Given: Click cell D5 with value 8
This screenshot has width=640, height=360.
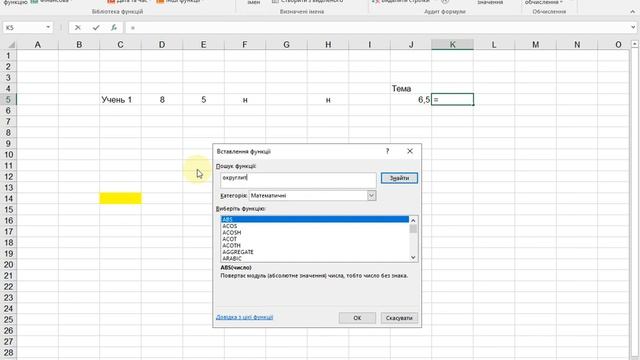Looking at the screenshot, I should 162,100.
